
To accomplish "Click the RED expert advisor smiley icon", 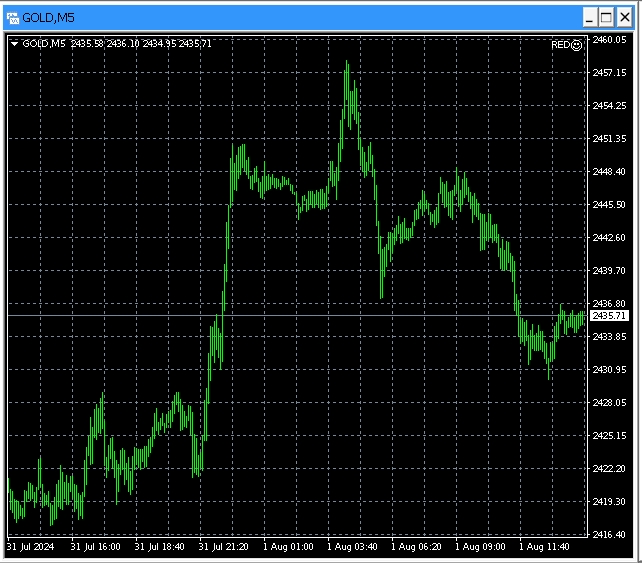I will tap(576, 45).
